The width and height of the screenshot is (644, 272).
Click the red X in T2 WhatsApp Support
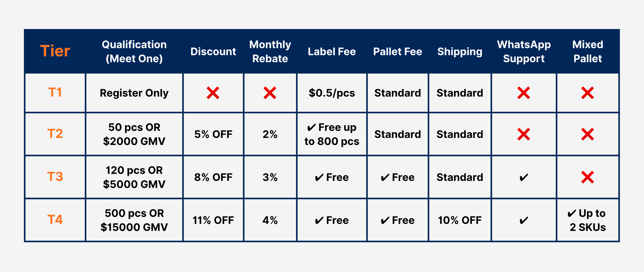point(524,134)
